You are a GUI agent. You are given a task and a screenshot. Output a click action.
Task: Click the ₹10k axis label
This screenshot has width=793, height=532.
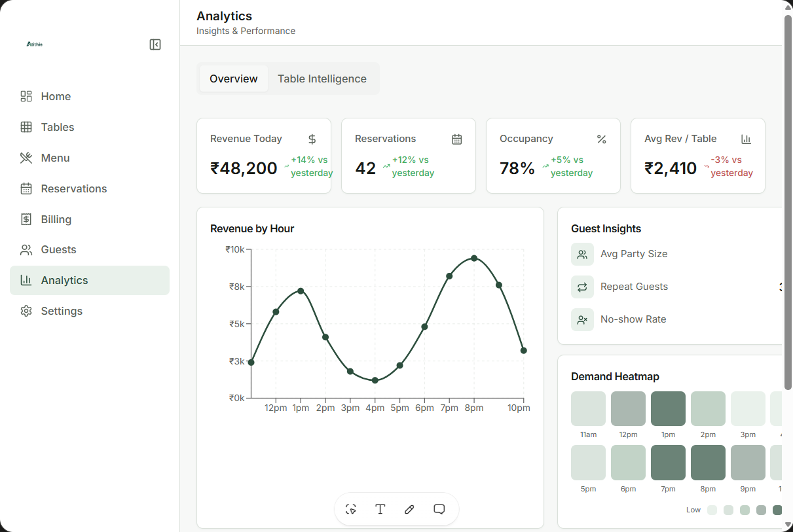pyautogui.click(x=235, y=249)
